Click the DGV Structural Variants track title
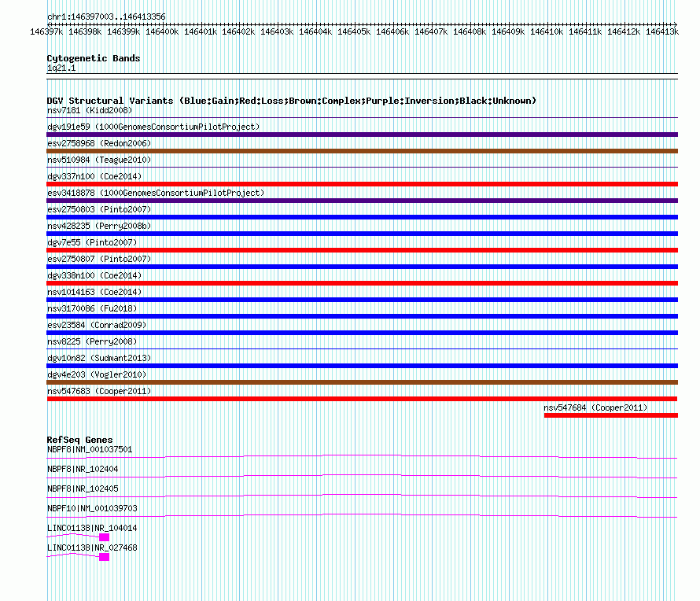The width and height of the screenshot is (700, 601). pos(292,101)
